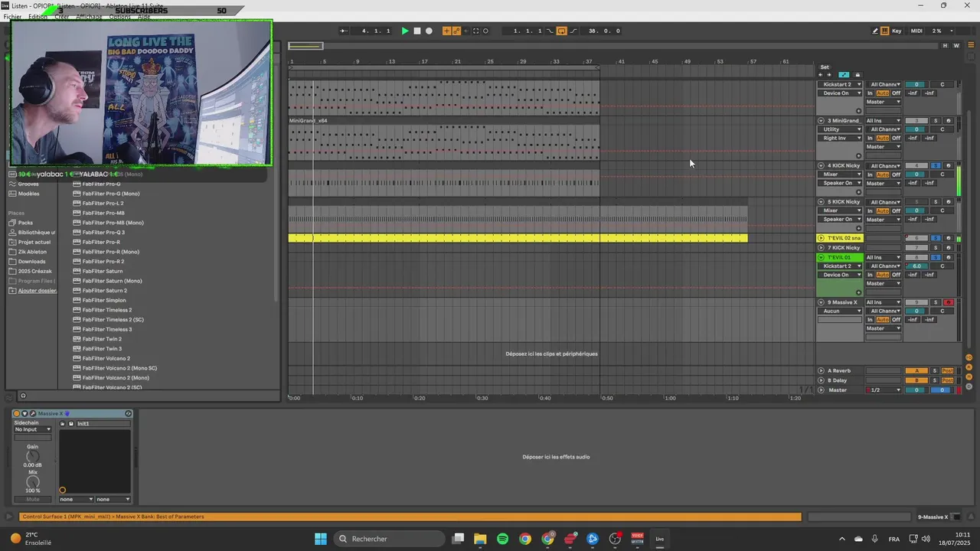Open Massive X plug-in window wrench
980x551 pixels.
(33, 413)
